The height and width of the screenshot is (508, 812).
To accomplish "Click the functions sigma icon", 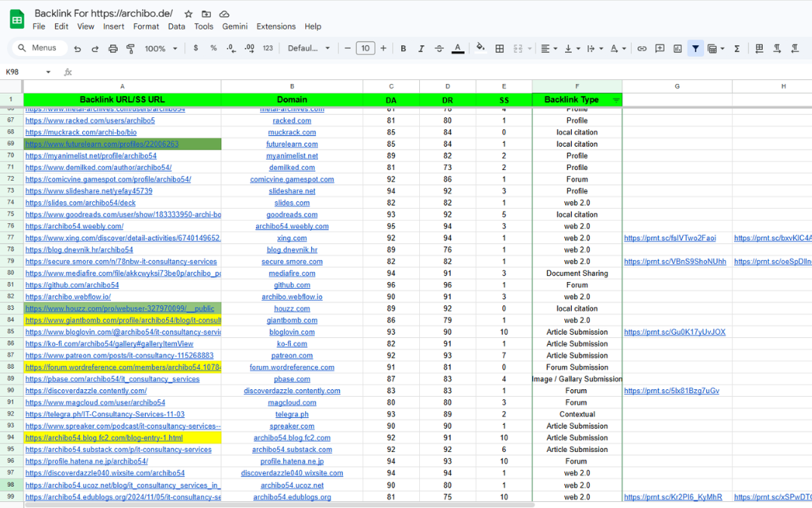I will [736, 48].
